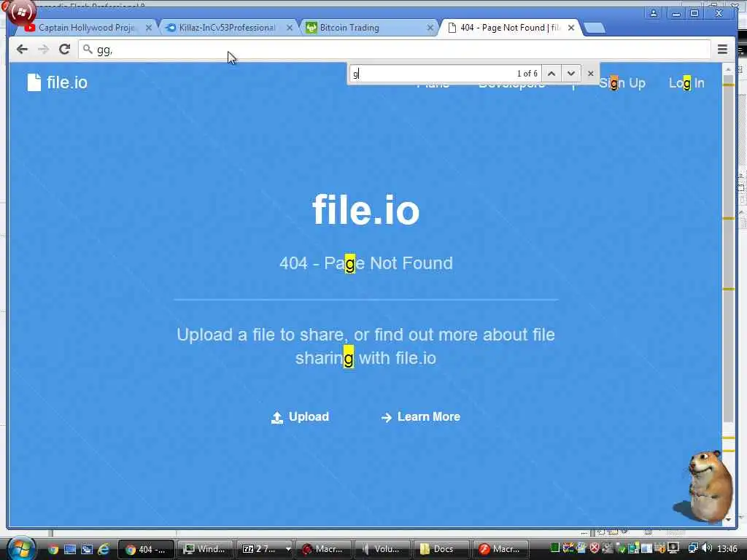
Task: Expand the 7-Zip taskbar group arrow
Action: pos(287,549)
